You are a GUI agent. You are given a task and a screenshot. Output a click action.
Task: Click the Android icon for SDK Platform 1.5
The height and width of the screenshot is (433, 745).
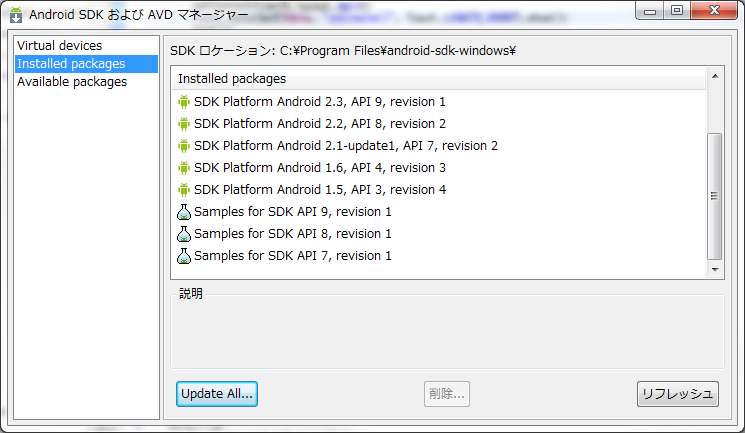pos(183,190)
